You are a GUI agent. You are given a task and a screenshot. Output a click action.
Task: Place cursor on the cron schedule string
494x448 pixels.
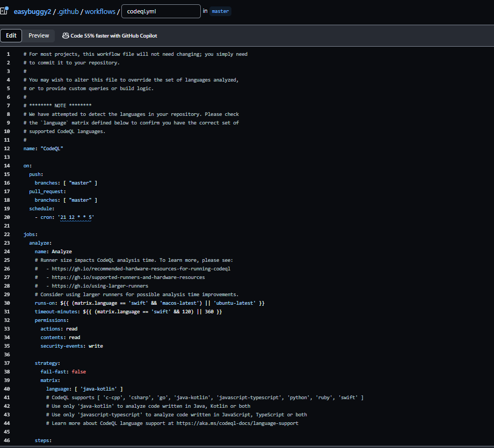77,217
